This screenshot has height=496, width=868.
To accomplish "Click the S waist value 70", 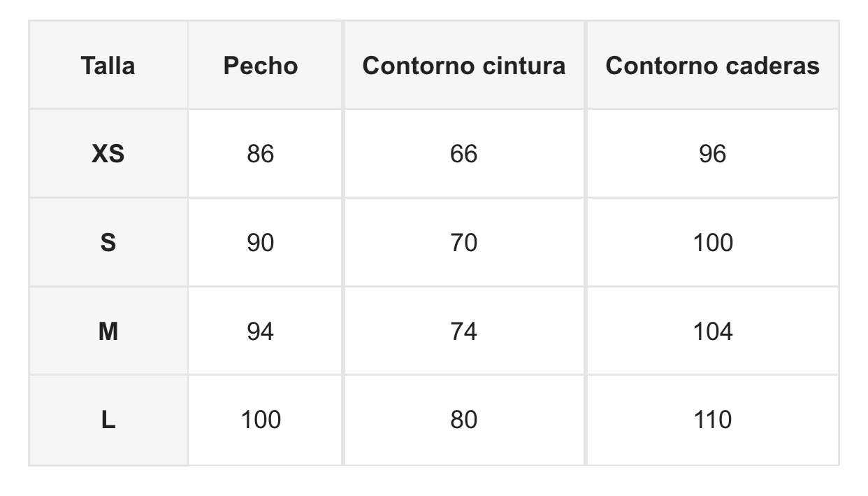I will [464, 243].
